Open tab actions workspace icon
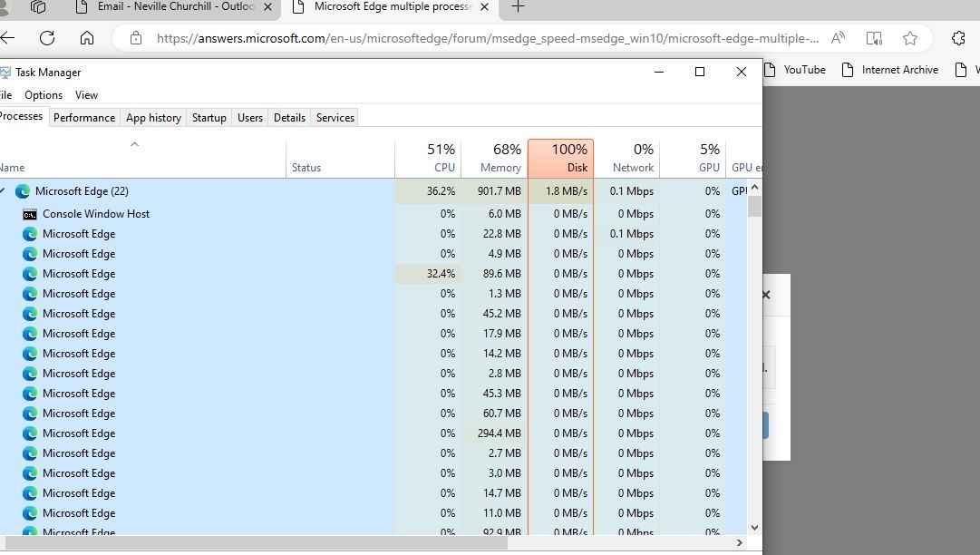The width and height of the screenshot is (980, 555). (x=38, y=7)
